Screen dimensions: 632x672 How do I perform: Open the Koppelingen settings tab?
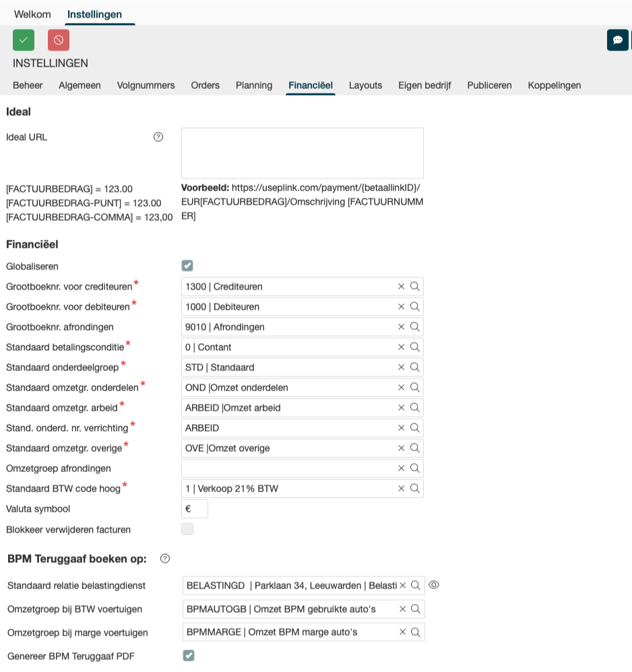pos(554,86)
